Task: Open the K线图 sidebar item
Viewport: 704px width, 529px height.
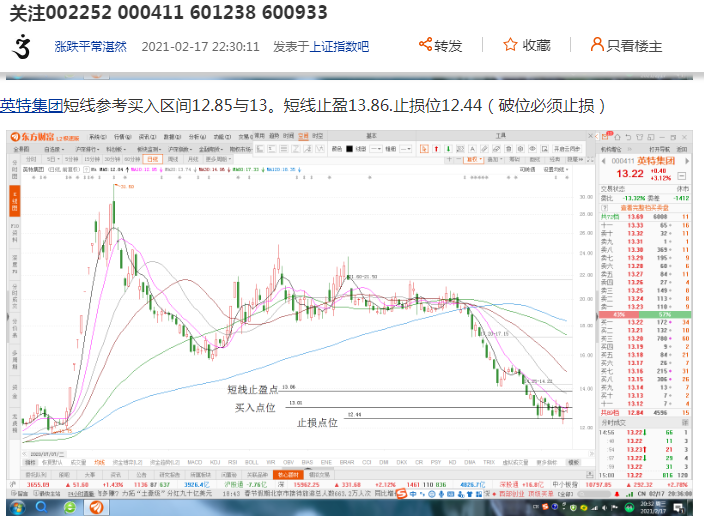Action: point(14,201)
